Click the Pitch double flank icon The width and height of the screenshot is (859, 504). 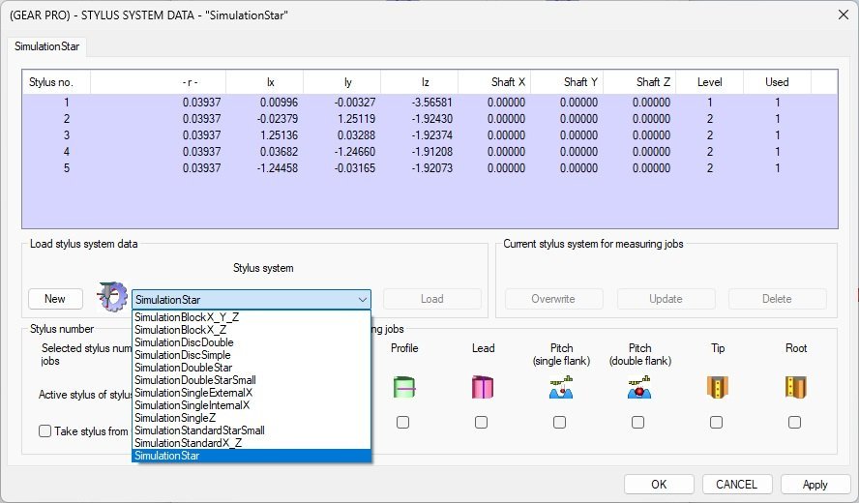(637, 388)
